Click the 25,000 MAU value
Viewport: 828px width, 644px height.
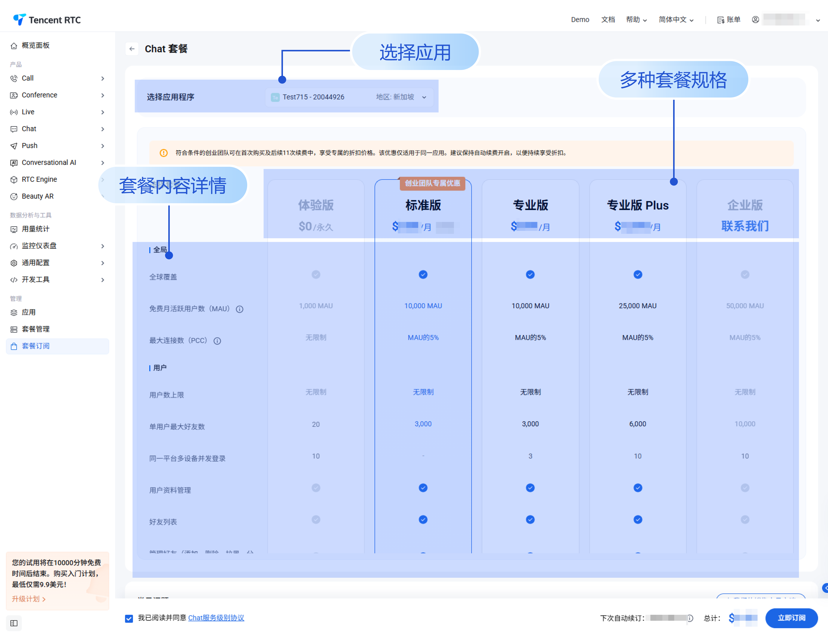[638, 306]
